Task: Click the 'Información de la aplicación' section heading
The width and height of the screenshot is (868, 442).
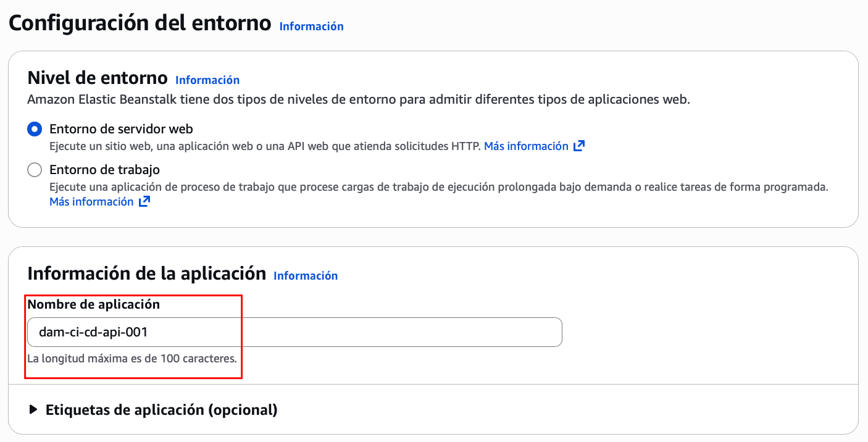Action: click(147, 273)
